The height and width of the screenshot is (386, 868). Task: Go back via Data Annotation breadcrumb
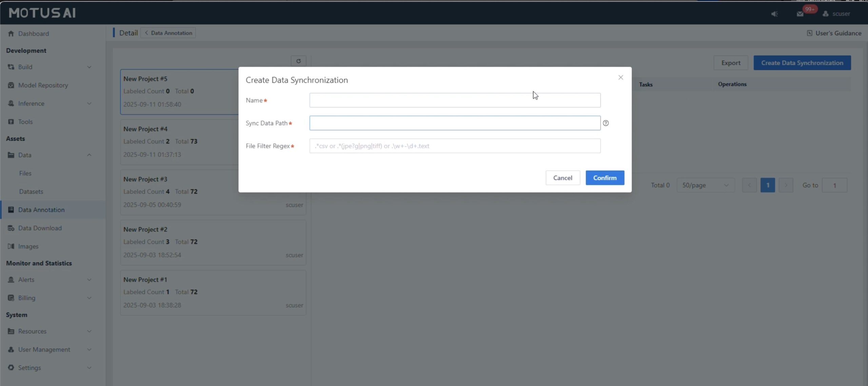coord(168,33)
